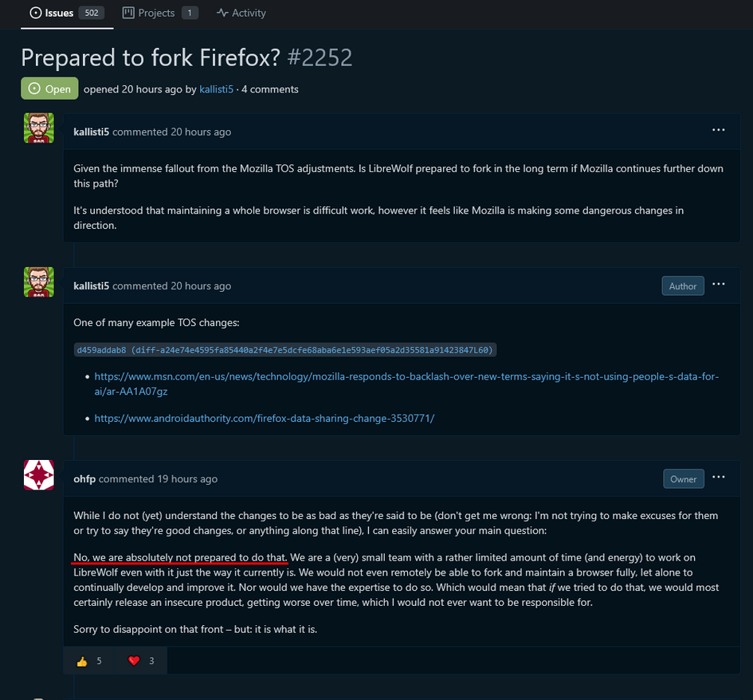Open options menu on ohfp's Owner comment
The width and height of the screenshot is (753, 700).
click(x=719, y=477)
